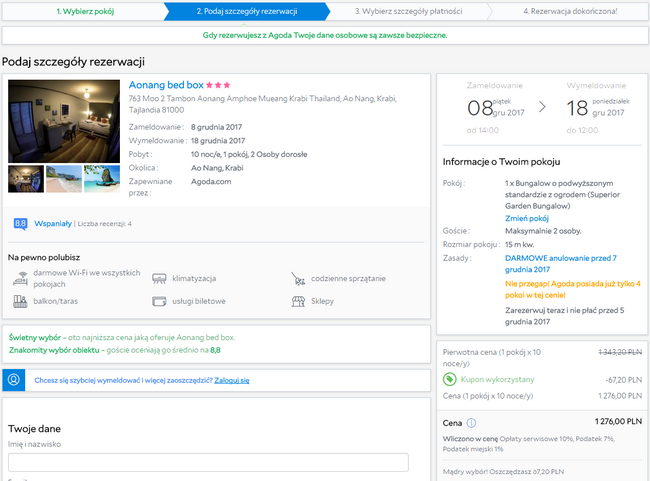Select step 3 Wybierz szczegóły płatności
650x481 pixels.
(408, 11)
